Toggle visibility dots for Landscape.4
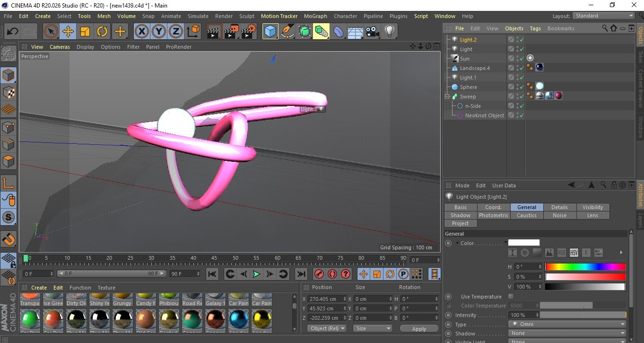644x343 pixels. pos(517,68)
